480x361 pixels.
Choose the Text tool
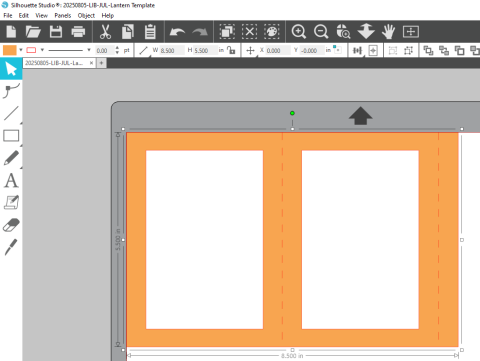tap(11, 180)
